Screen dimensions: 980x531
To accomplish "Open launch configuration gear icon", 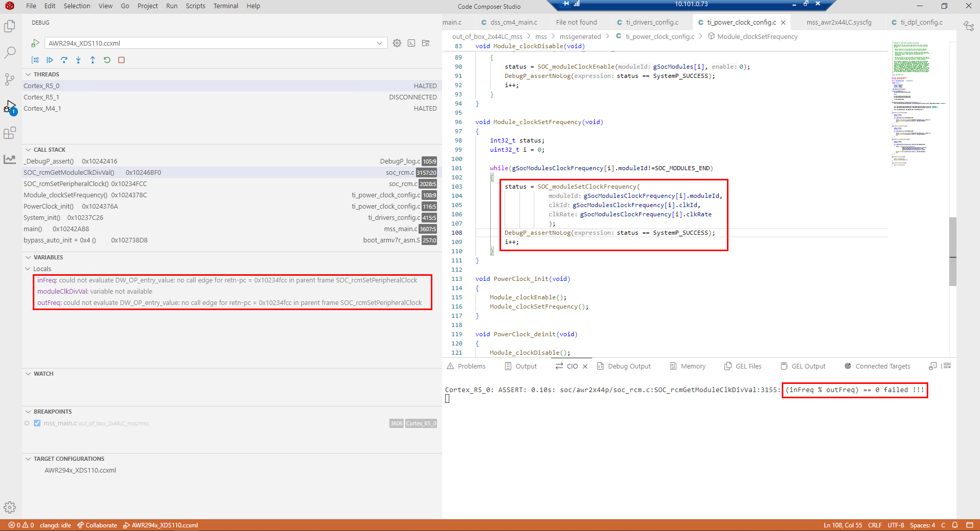I will (397, 43).
